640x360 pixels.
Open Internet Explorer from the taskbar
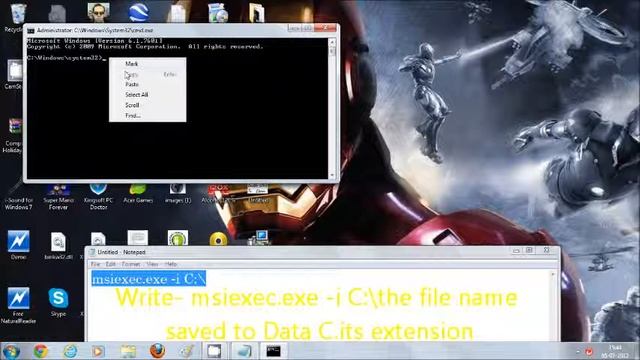pos(70,351)
